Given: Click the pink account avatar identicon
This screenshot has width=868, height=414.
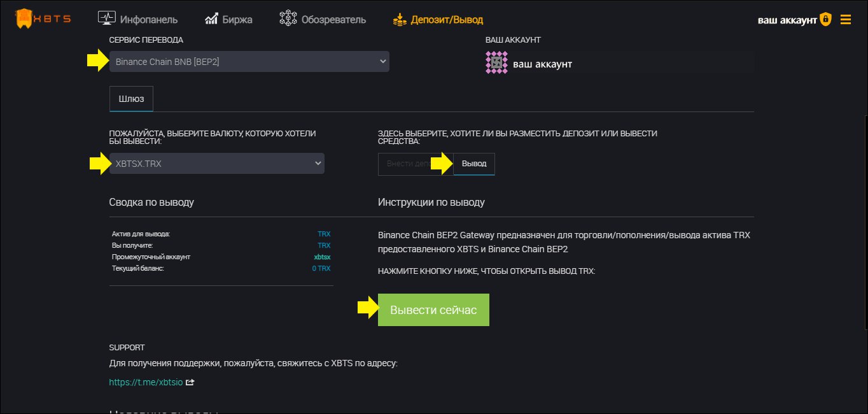Looking at the screenshot, I should [x=496, y=63].
